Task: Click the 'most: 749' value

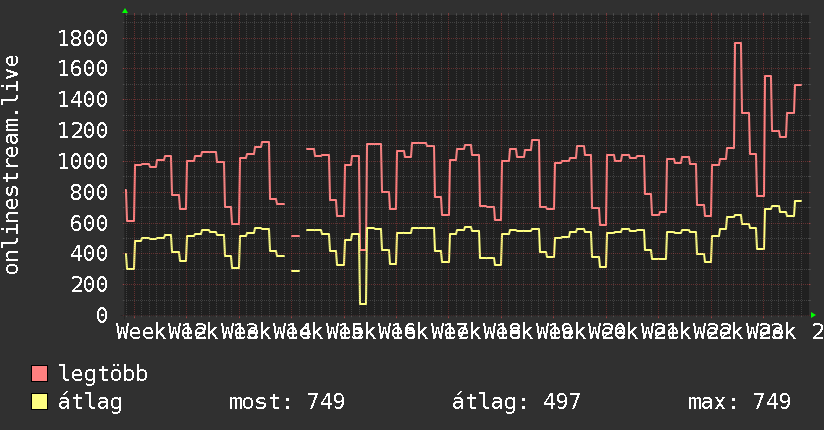Action: [287, 402]
